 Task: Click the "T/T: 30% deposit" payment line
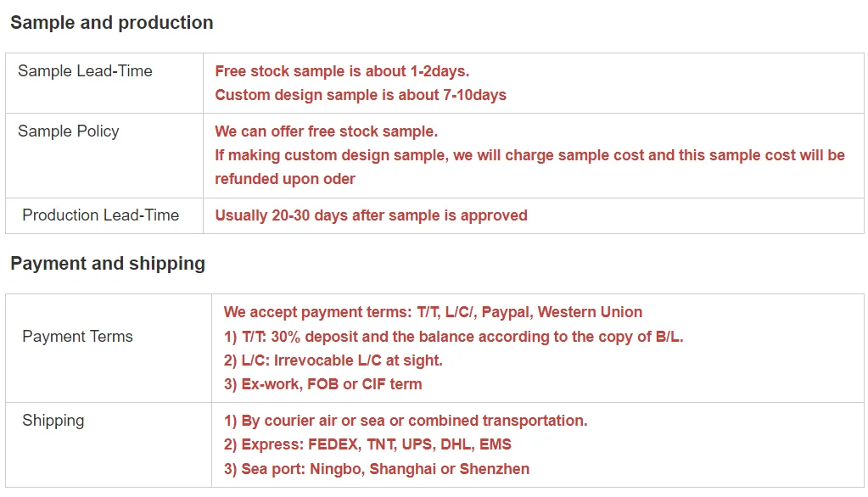453,337
